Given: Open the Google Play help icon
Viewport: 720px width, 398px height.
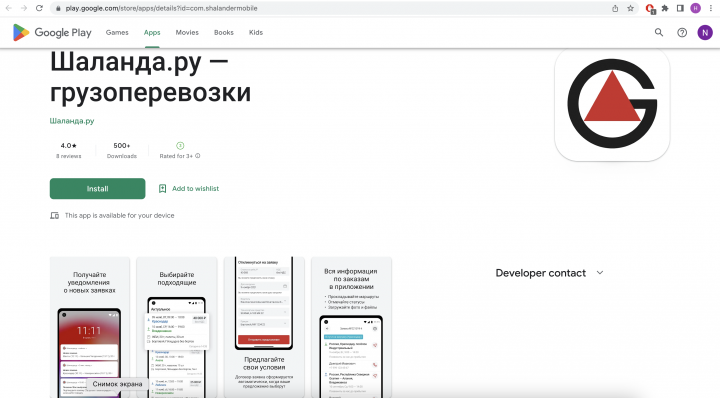Looking at the screenshot, I should [x=682, y=32].
